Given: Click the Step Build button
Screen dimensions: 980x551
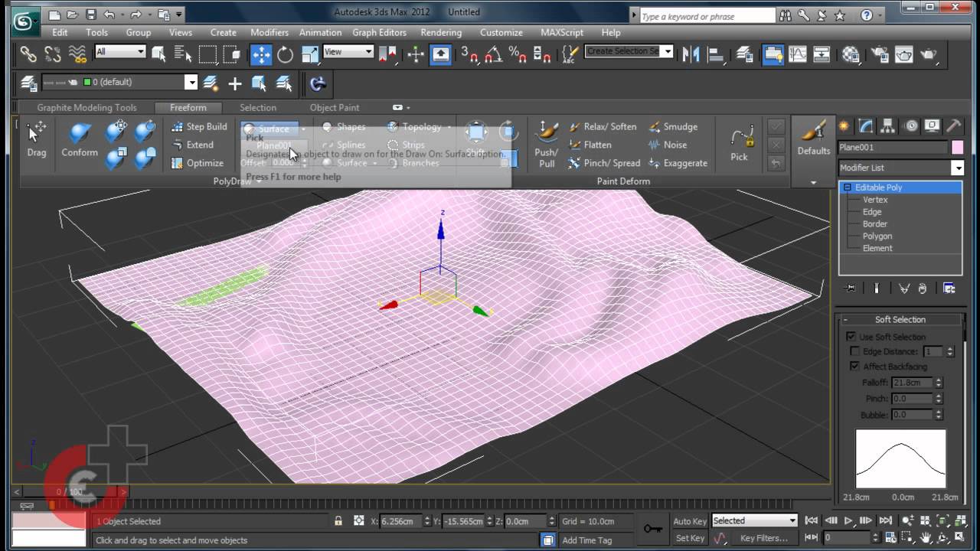Looking at the screenshot, I should coord(198,126).
